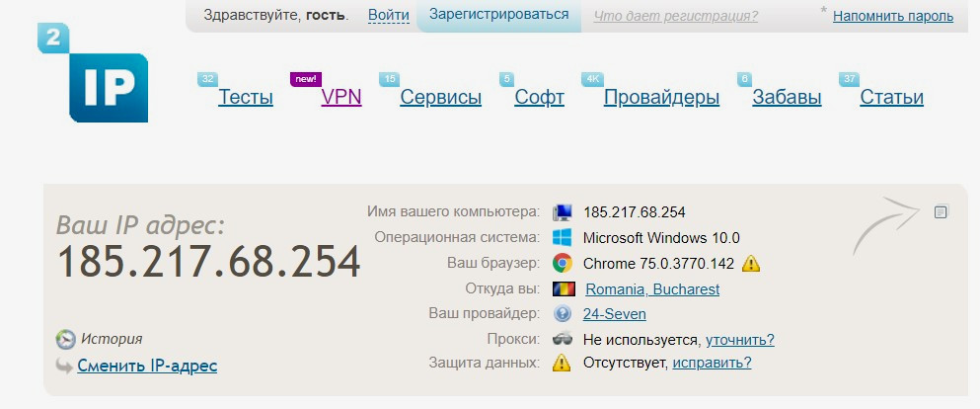
Task: Click the proxy glasses icon
Action: coord(563,340)
